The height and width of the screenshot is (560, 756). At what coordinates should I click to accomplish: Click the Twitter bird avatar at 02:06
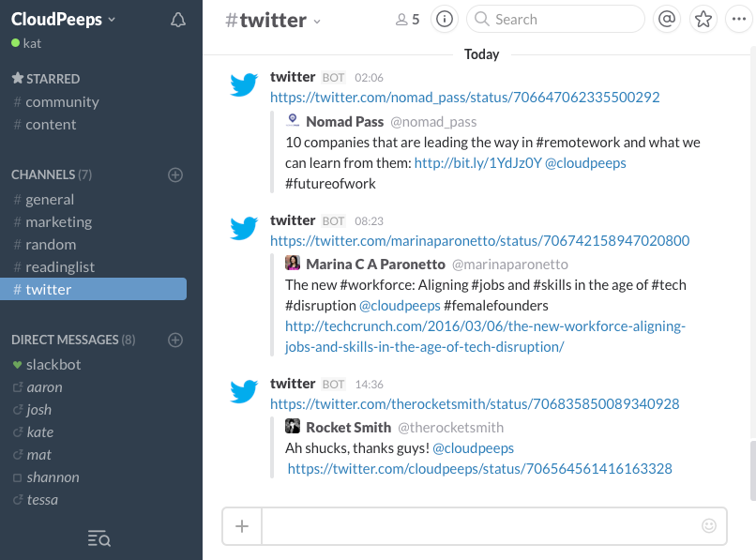point(244,85)
